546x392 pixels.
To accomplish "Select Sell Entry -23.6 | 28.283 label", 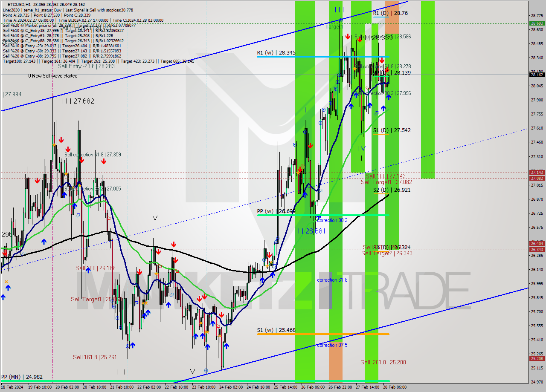I will 86,66.
